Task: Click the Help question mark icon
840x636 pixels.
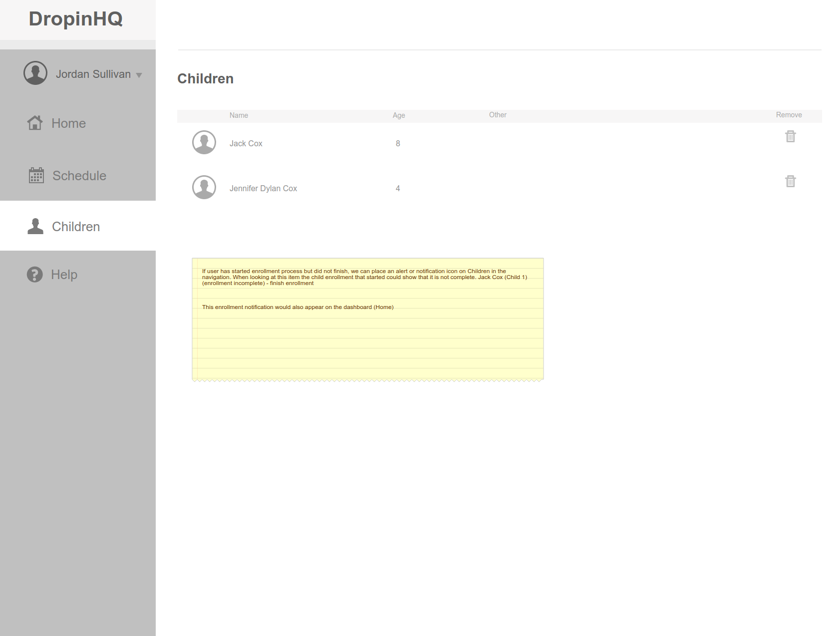Action: (x=35, y=274)
